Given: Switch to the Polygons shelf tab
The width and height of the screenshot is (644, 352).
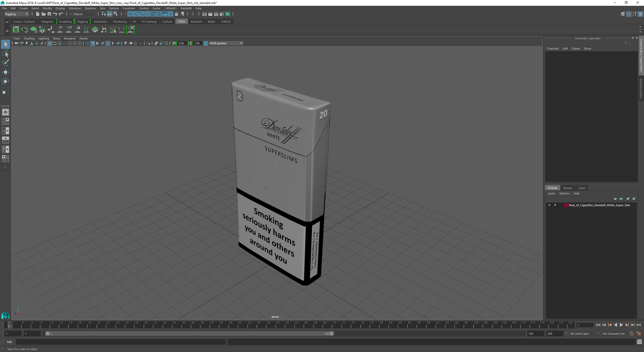Looking at the screenshot, I should [x=47, y=22].
